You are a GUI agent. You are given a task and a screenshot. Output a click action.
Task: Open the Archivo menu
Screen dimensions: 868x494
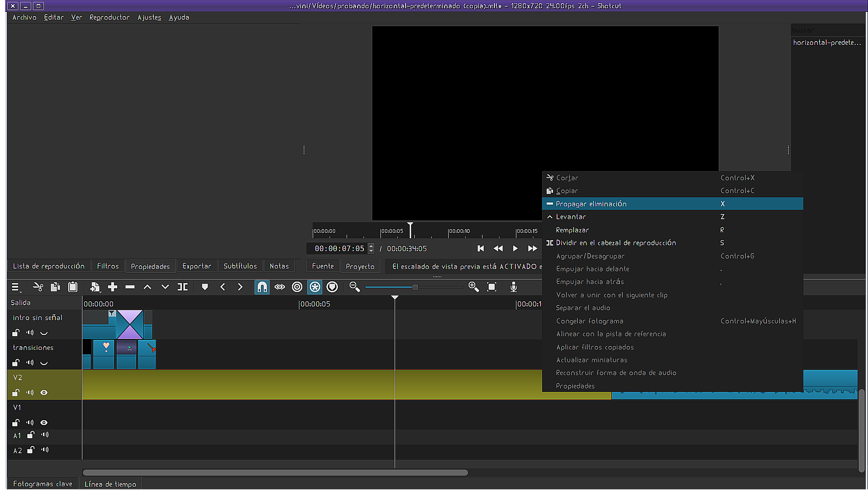[x=24, y=17]
